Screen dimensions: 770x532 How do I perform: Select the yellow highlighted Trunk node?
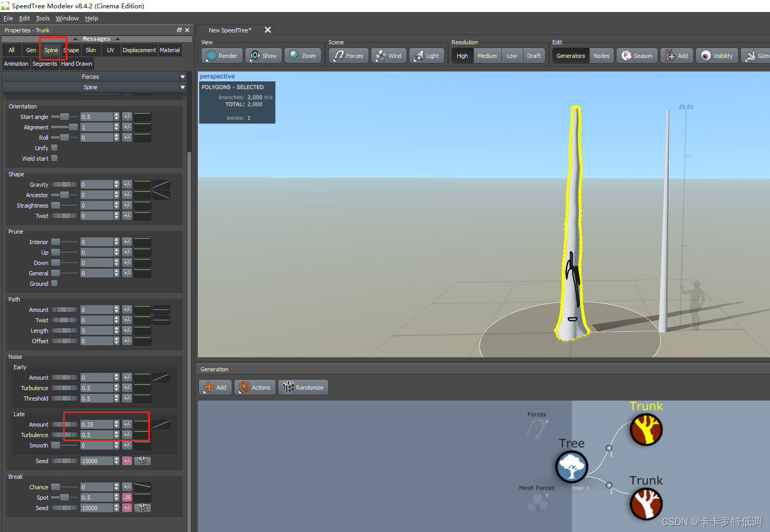coord(646,429)
